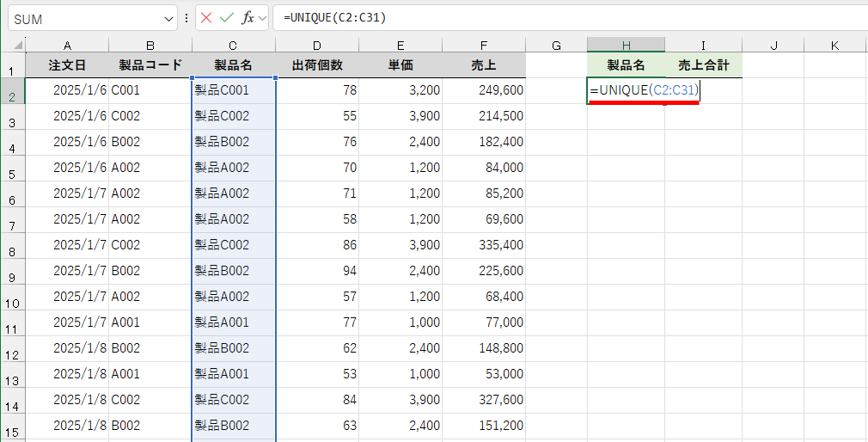Cancel the formula entry with the X icon
The width and height of the screenshot is (868, 442).
[x=206, y=18]
